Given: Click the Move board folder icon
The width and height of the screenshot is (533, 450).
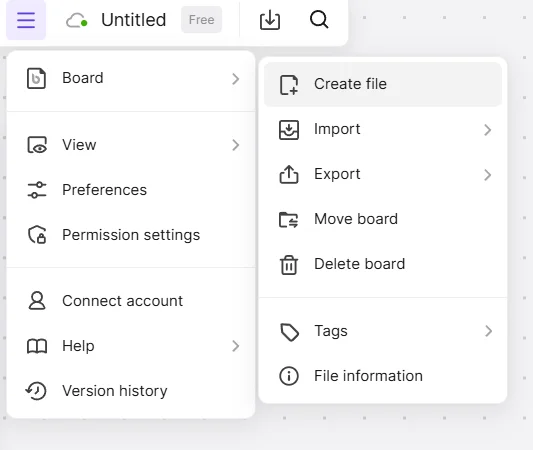Looking at the screenshot, I should click(x=289, y=220).
